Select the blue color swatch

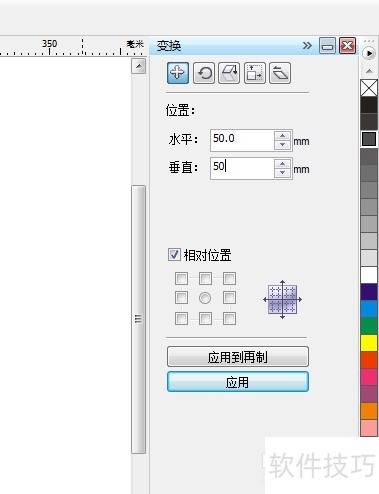pyautogui.click(x=369, y=309)
